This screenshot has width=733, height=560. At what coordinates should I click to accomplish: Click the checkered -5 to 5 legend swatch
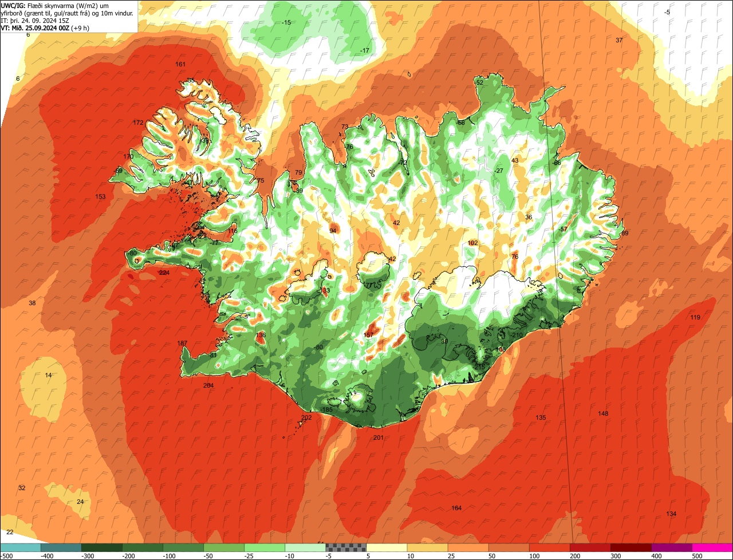click(345, 547)
